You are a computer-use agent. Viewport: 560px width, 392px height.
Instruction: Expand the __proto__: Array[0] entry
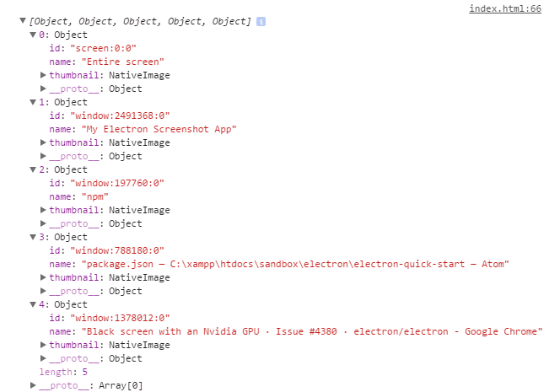(x=34, y=385)
